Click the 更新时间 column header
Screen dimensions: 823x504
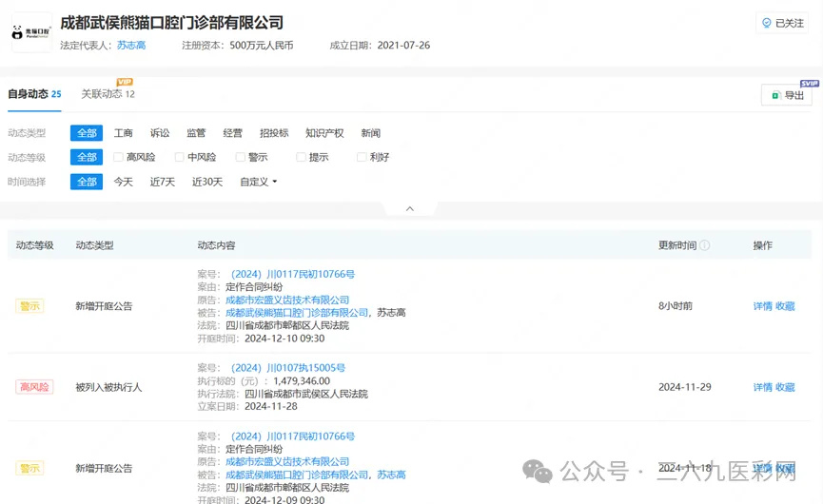[x=677, y=245]
